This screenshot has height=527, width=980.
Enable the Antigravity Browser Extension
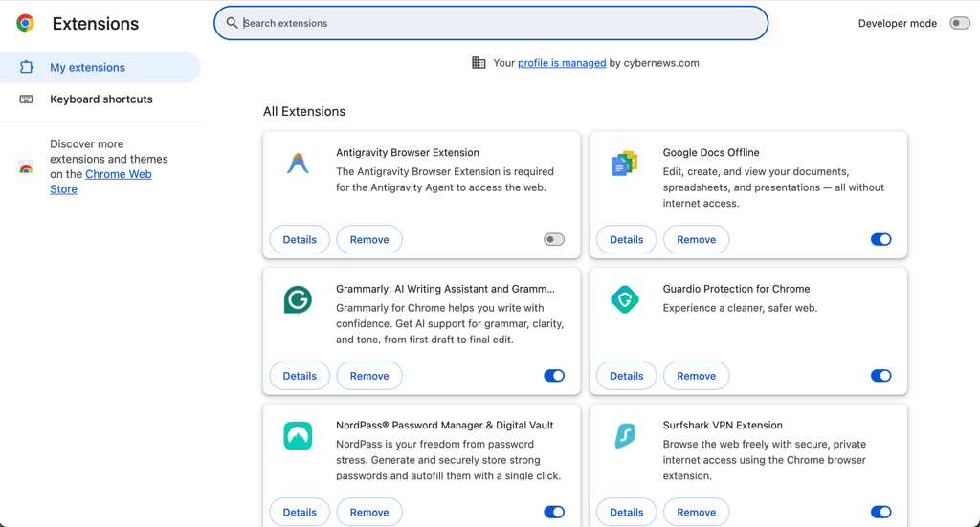coord(554,239)
